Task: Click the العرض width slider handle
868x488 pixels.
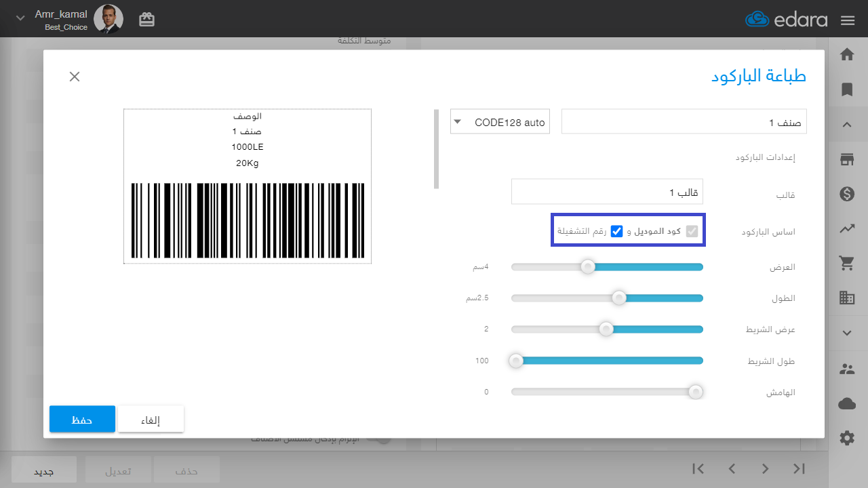Action: [x=588, y=267]
